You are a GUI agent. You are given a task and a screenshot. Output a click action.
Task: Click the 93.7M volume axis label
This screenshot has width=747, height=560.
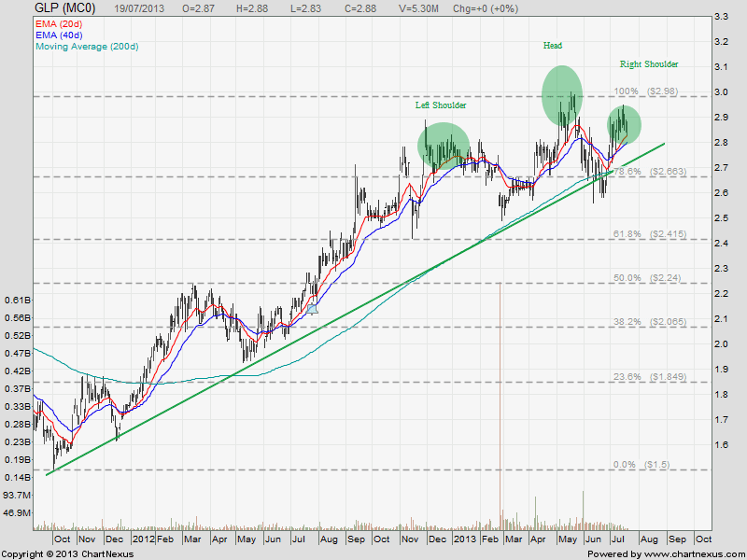pyautogui.click(x=17, y=496)
